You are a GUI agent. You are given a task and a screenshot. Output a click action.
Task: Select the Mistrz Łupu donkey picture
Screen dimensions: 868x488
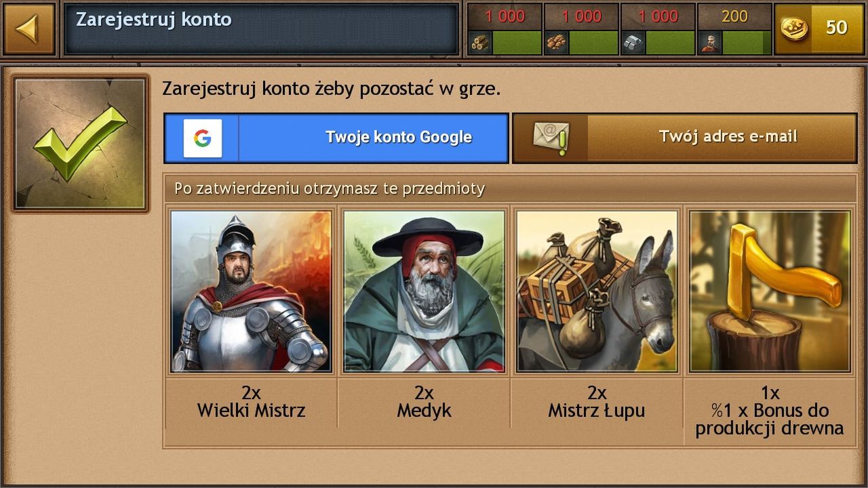597,291
